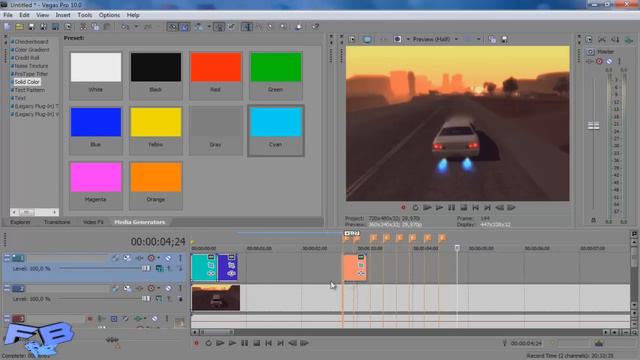The height and width of the screenshot is (360, 640).
Task: Toggle Loop Playback in timeline transport
Action: [208, 343]
